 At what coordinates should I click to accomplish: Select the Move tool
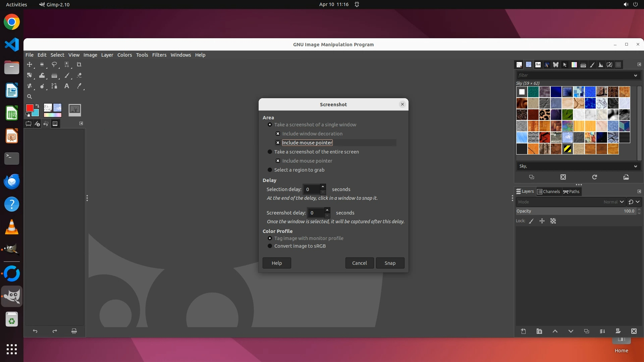click(x=30, y=64)
